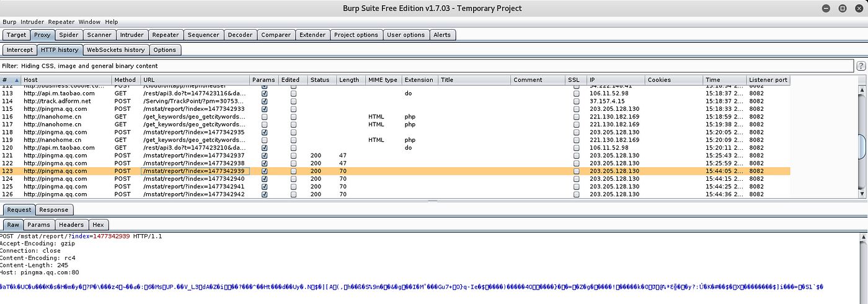868x304 pixels.
Task: Switch to the Spider tab
Action: pyautogui.click(x=69, y=35)
